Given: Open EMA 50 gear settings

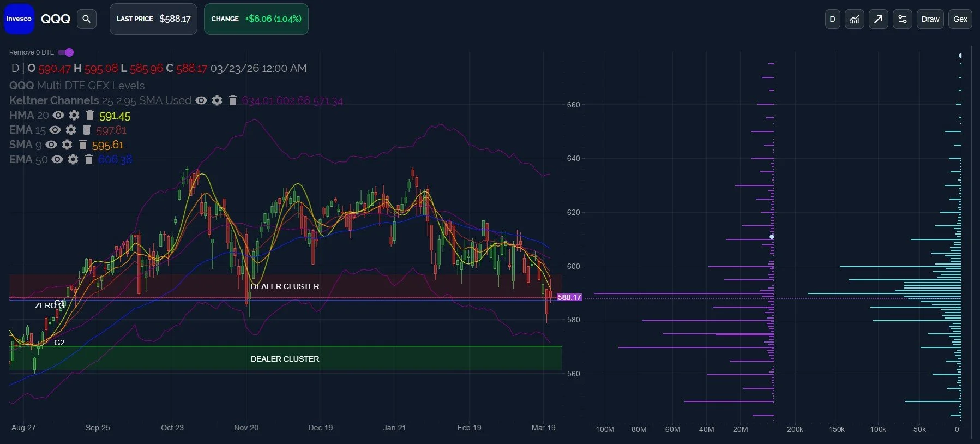Looking at the screenshot, I should [x=73, y=159].
